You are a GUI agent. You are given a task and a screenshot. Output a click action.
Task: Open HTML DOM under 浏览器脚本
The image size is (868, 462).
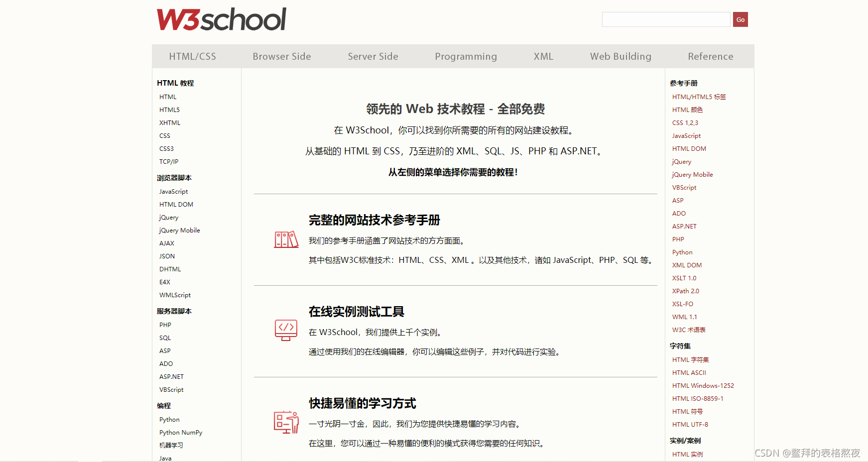(176, 205)
